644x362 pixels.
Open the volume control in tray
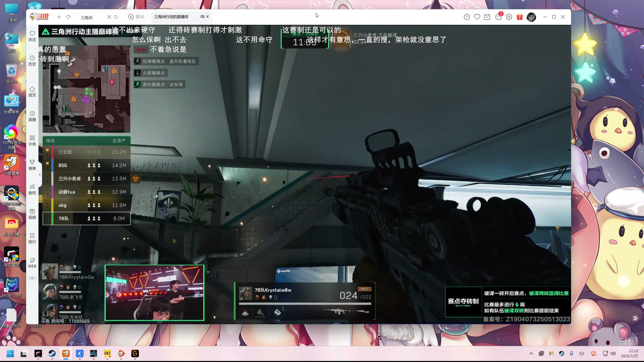tap(613, 353)
